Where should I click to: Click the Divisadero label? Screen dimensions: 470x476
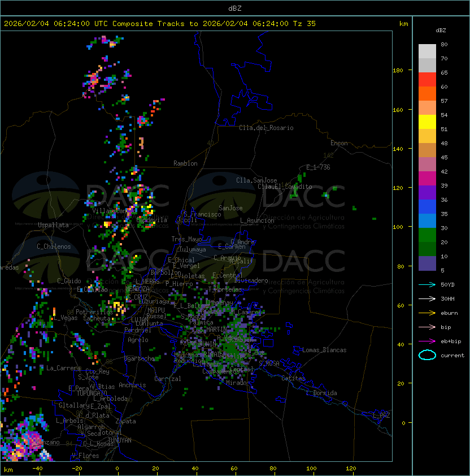(251, 280)
